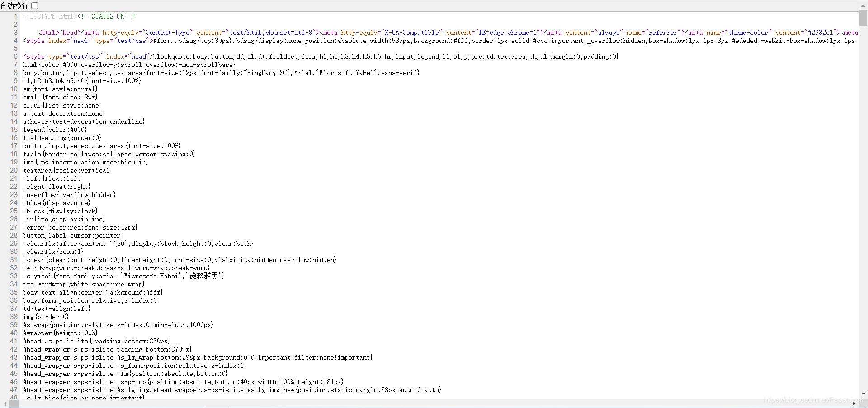Image resolution: width=868 pixels, height=408 pixels.
Task: Click the vertical scrollbar up arrow
Action: pos(863,6)
